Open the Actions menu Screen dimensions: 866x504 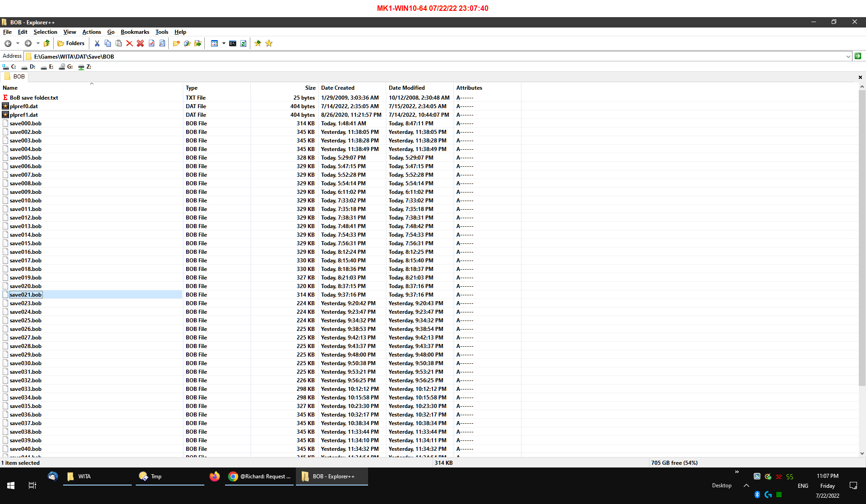point(92,32)
